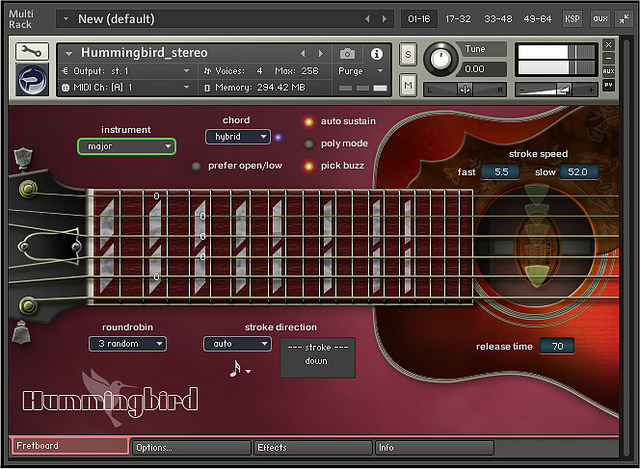Click the Multi Rack label

click(21, 19)
